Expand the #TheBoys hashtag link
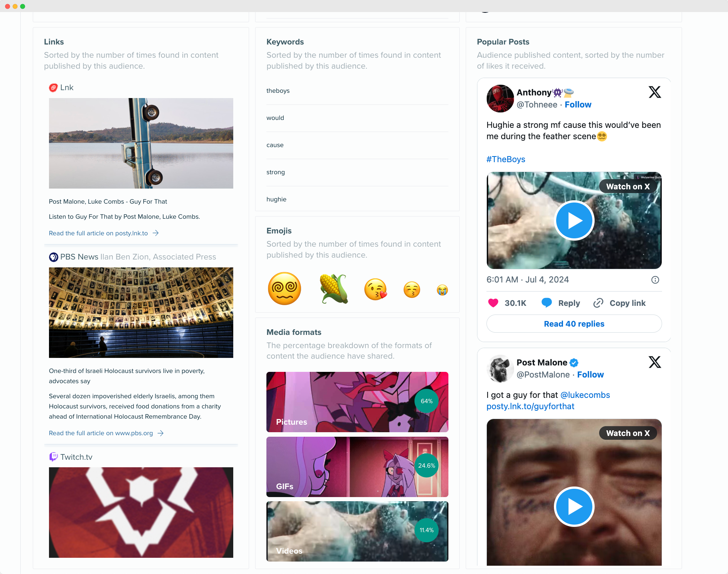Viewport: 728px width, 574px height. pos(505,159)
